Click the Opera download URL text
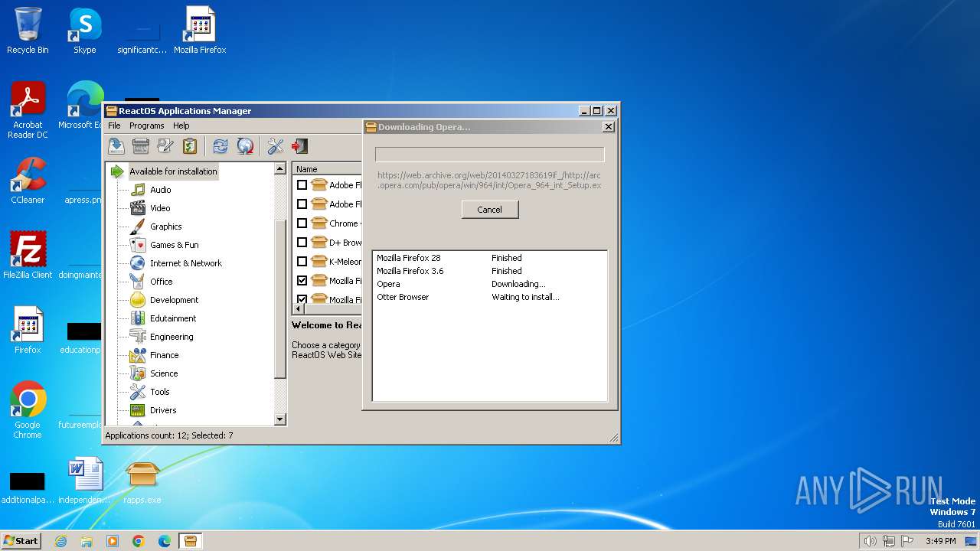This screenshot has width=980, height=551. point(489,181)
